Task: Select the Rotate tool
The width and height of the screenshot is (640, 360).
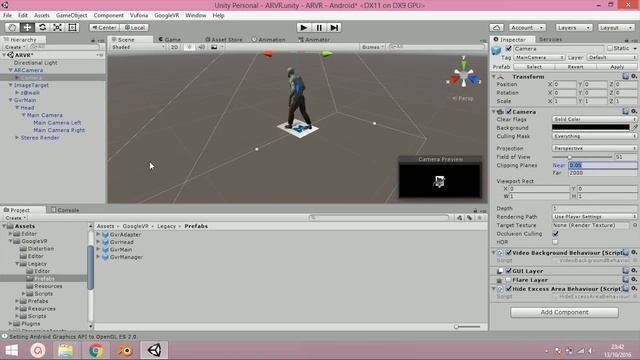Action: [42, 27]
